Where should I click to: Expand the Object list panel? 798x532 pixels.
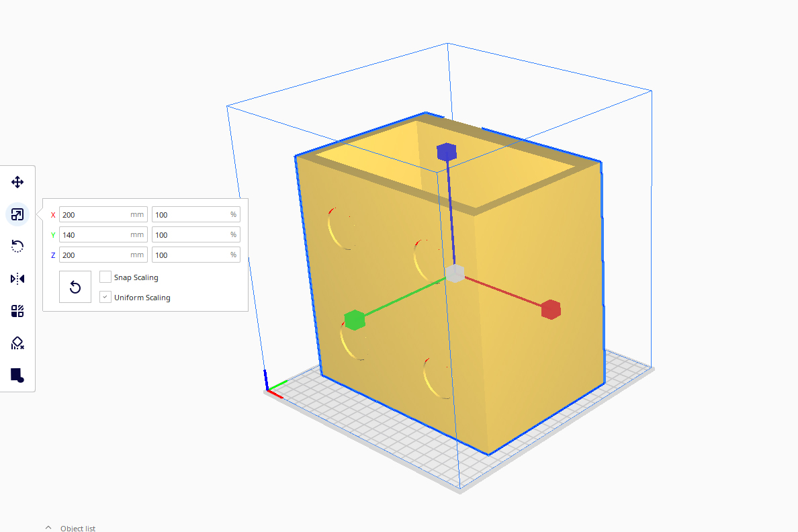tap(71, 528)
